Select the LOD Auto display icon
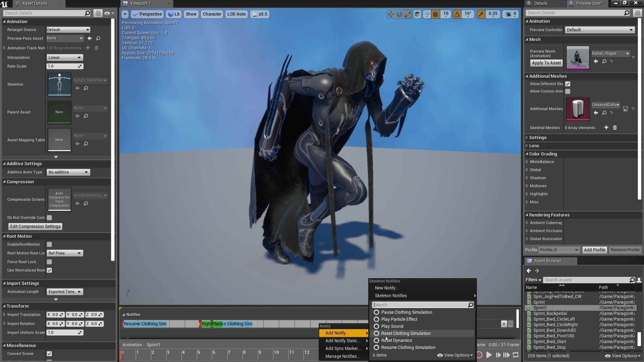 coord(236,14)
